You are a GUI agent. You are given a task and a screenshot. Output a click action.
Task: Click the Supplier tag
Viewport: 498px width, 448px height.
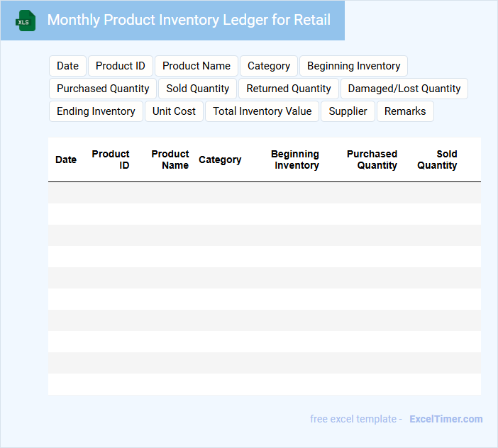coord(348,111)
